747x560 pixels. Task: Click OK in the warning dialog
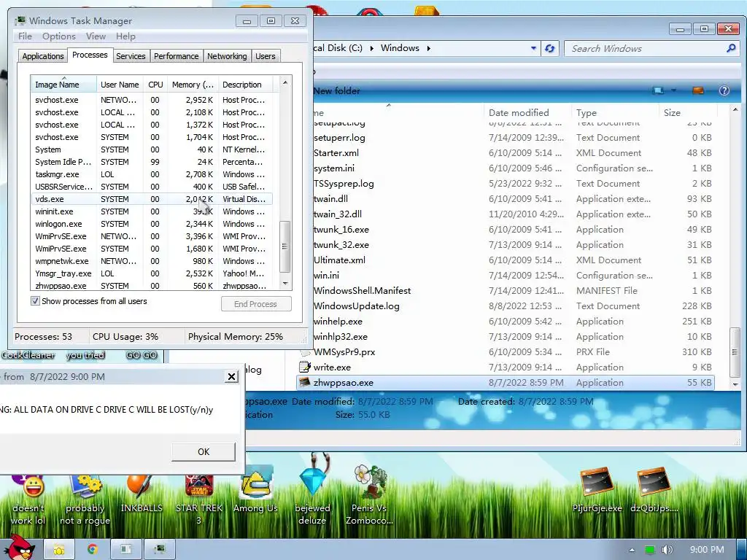pos(204,451)
